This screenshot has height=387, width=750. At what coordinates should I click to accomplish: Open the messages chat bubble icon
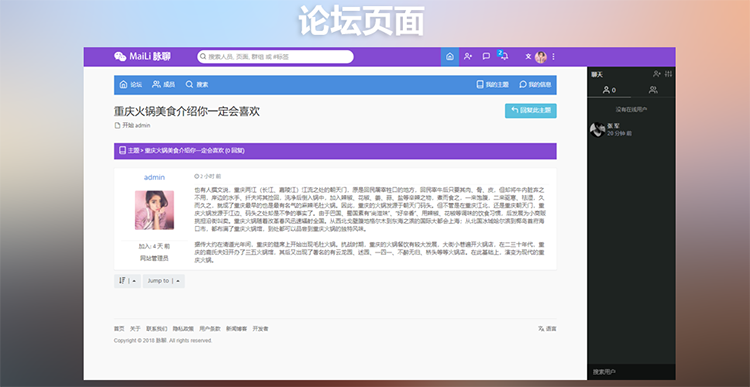486,56
